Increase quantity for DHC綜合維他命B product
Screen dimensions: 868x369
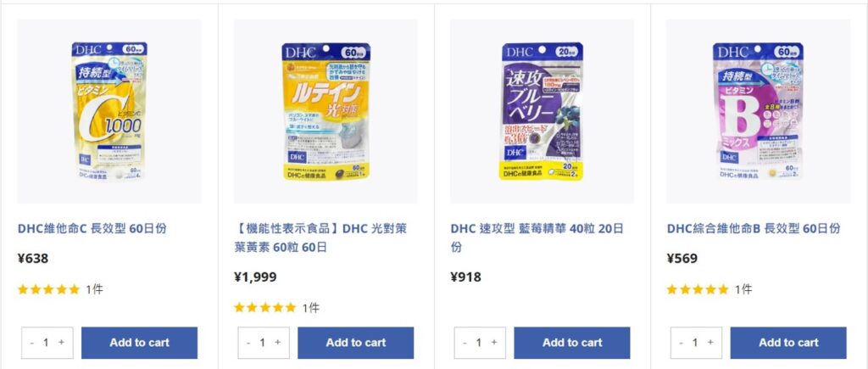point(711,343)
